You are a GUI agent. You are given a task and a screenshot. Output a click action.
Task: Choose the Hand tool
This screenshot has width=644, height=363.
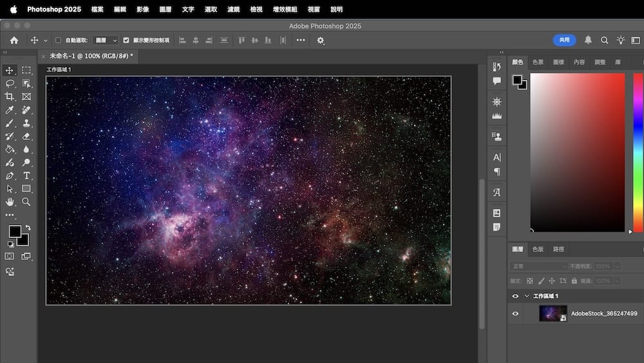(10, 201)
